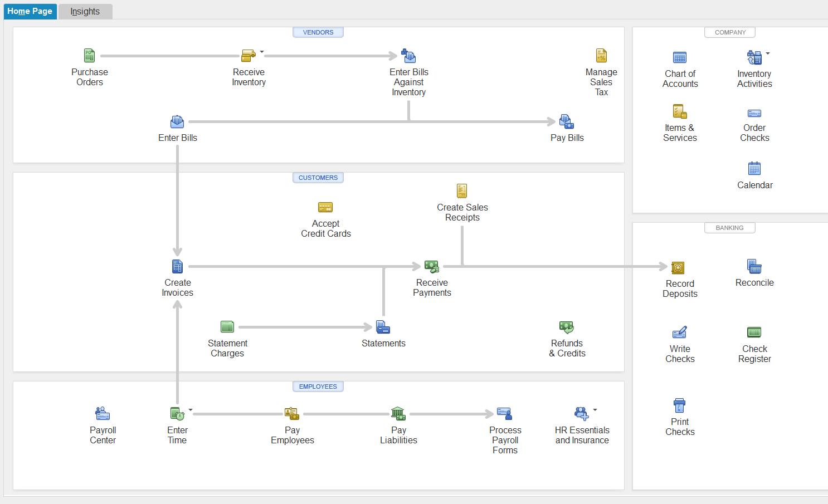Open the Purchase Orders icon
Image resolution: width=828 pixels, height=504 pixels.
[x=89, y=56]
